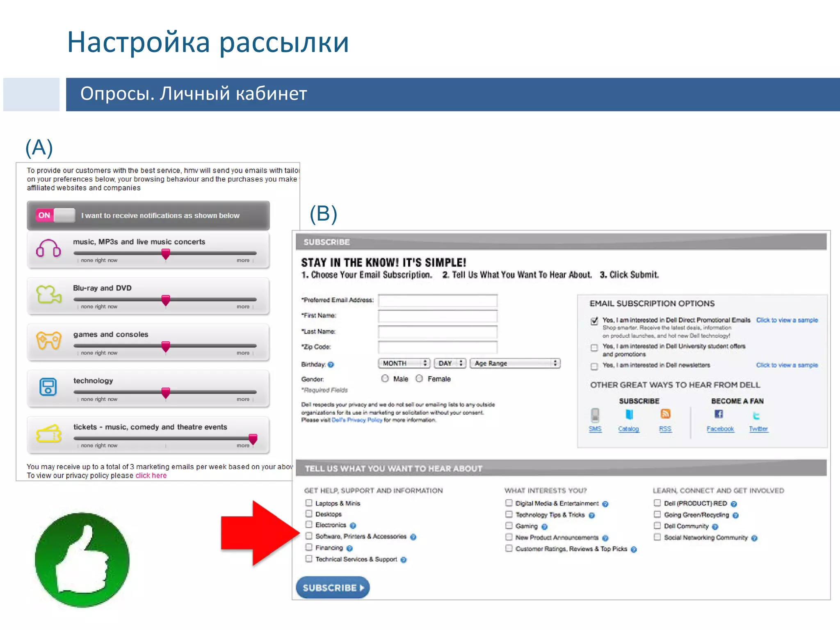This screenshot has width=840, height=630.
Task: Click the orange RSS feed icon
Action: click(665, 414)
